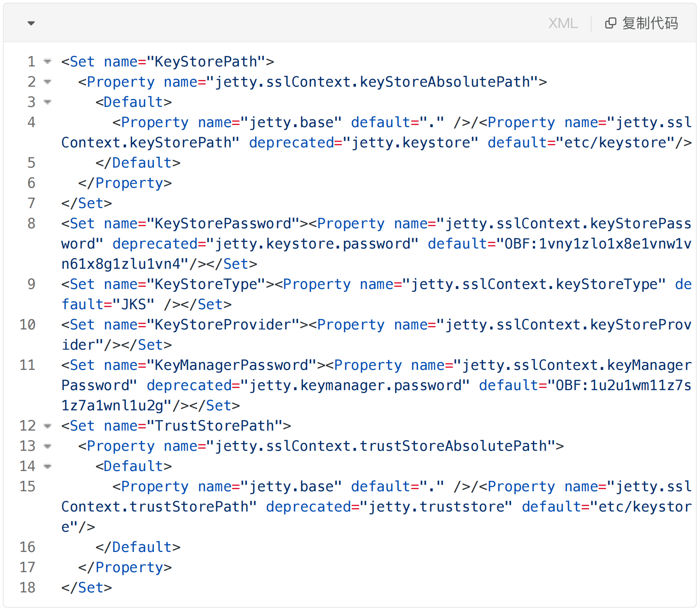Click the "JKS" default value
Image resolution: width=700 pixels, height=611 pixels.
[x=134, y=304]
